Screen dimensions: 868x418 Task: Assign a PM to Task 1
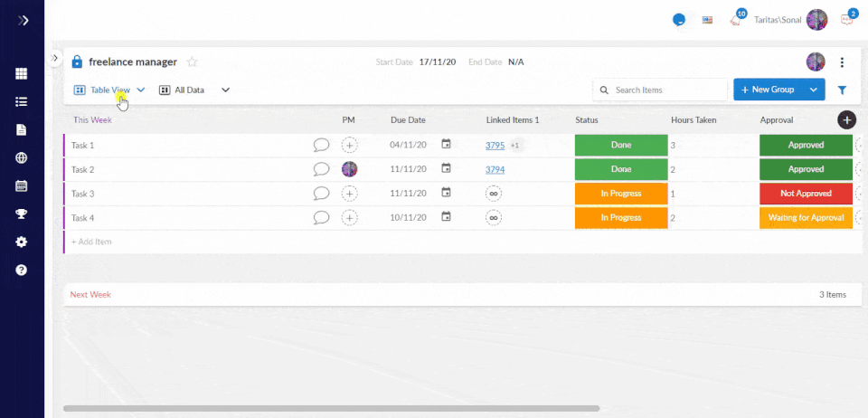349,145
